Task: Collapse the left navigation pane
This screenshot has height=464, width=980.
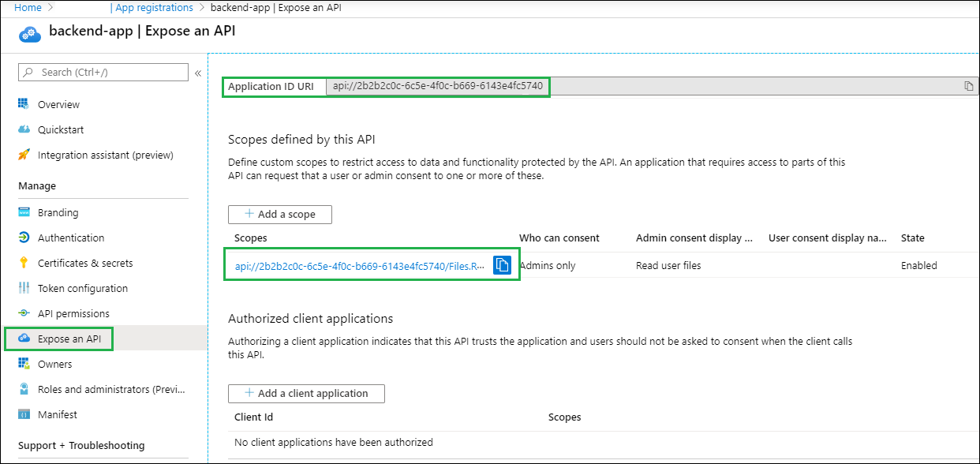Action: click(x=198, y=72)
